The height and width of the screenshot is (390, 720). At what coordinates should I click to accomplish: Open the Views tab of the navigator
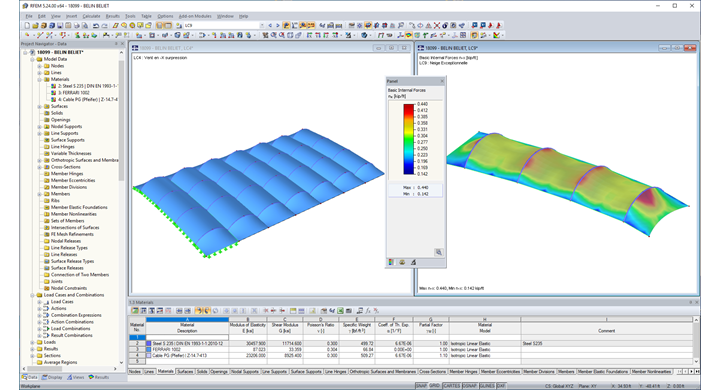tap(76, 377)
